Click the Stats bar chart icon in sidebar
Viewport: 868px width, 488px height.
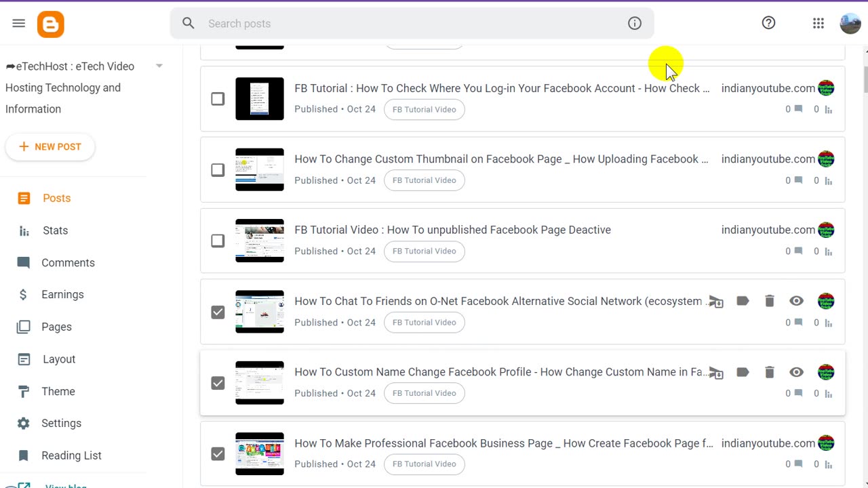click(24, 231)
